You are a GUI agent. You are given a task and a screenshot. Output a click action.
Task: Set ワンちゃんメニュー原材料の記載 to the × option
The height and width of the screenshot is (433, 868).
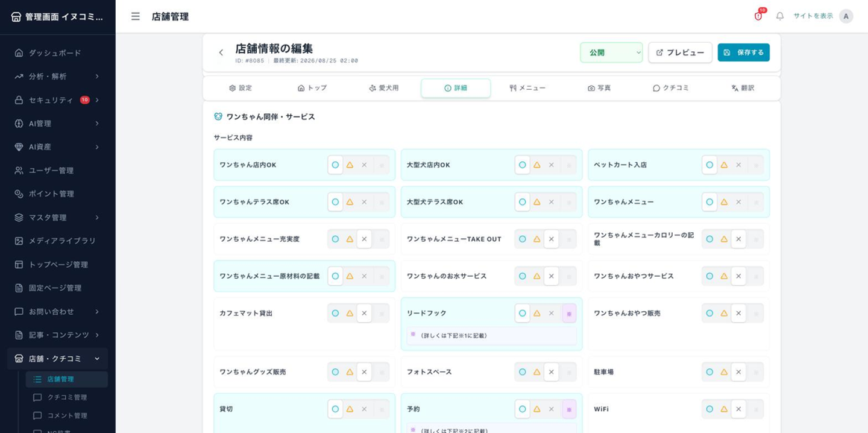click(x=364, y=276)
